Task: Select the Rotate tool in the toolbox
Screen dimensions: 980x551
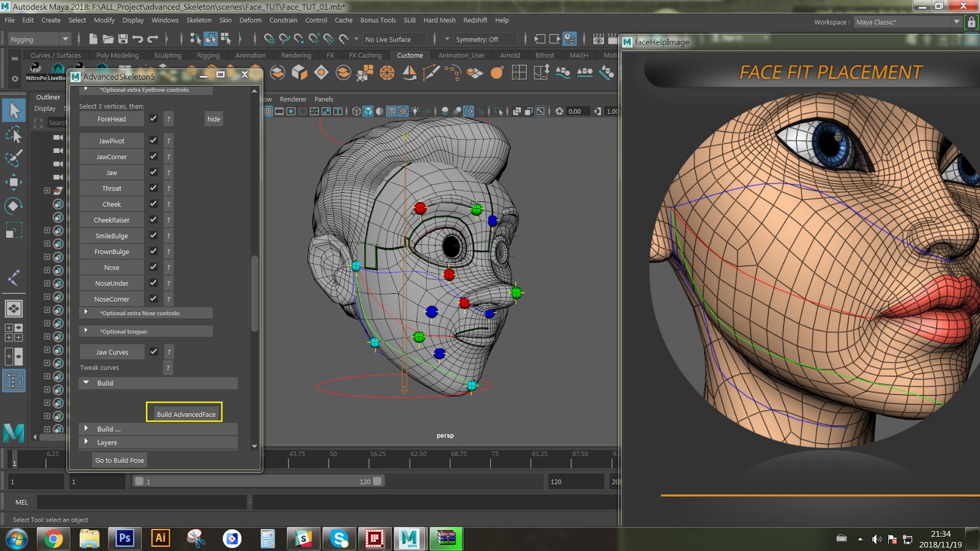Action: pos(13,206)
